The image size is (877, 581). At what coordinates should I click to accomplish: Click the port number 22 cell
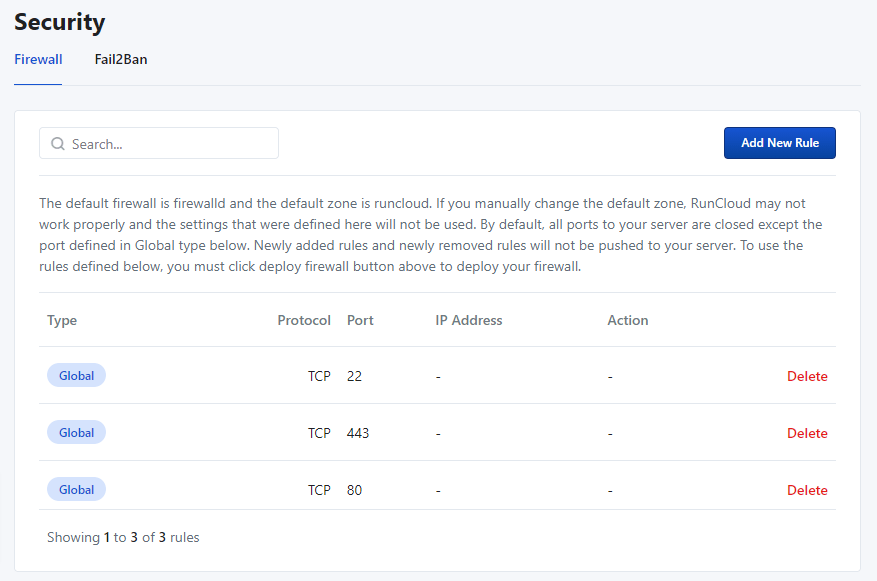[x=354, y=376]
